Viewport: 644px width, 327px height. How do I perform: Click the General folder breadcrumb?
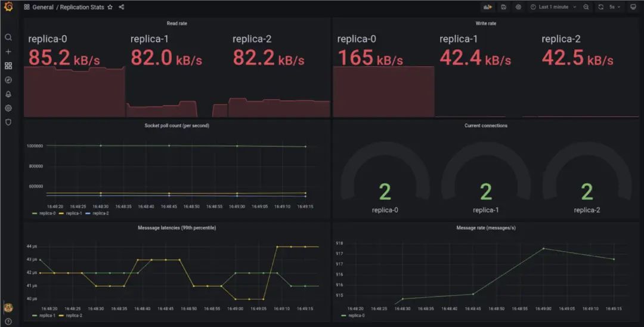click(42, 7)
